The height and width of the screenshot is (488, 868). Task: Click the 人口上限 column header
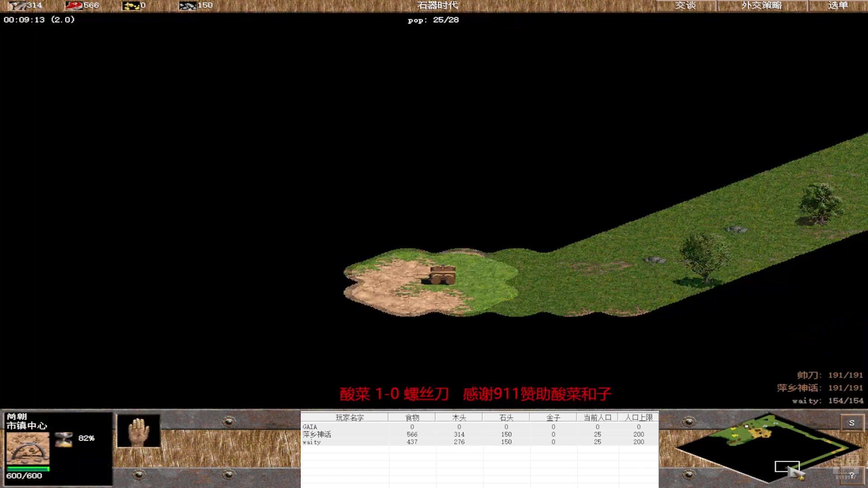(638, 418)
